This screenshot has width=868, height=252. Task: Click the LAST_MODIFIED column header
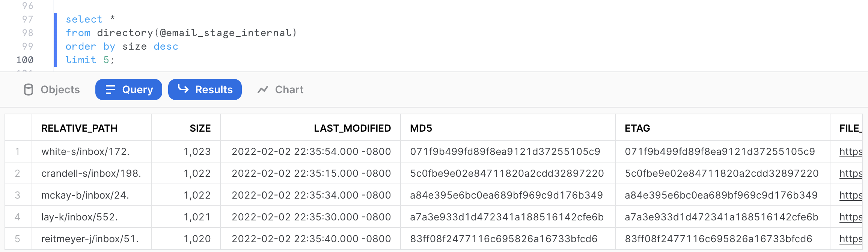(x=352, y=128)
